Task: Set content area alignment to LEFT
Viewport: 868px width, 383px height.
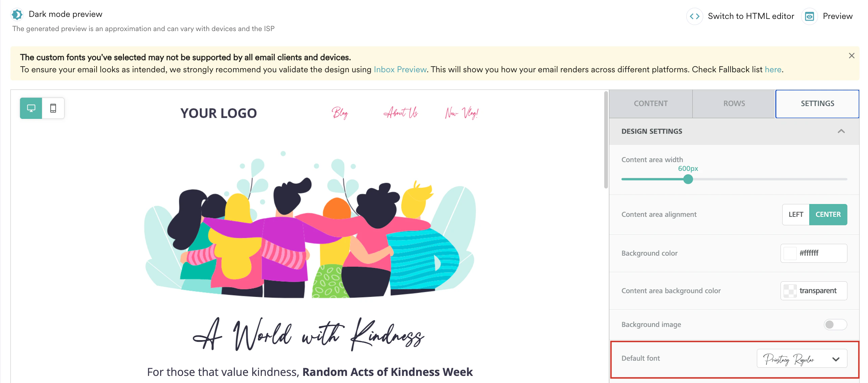Action: (x=795, y=214)
